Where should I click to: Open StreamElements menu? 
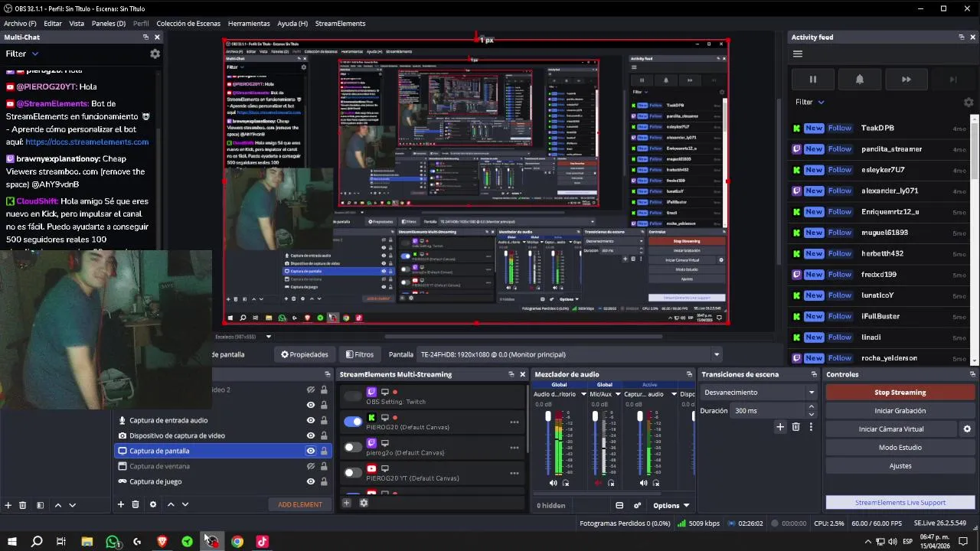(x=340, y=24)
